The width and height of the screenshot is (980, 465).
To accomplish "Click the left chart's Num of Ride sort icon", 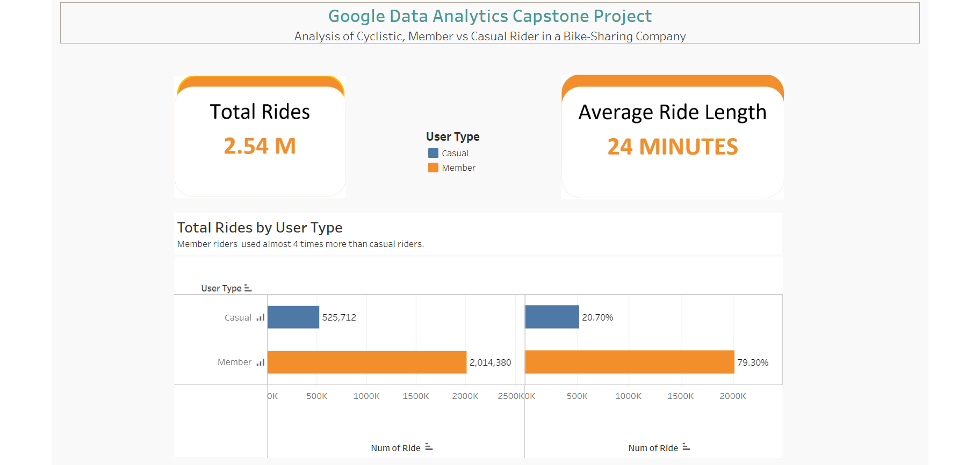I will tap(429, 447).
